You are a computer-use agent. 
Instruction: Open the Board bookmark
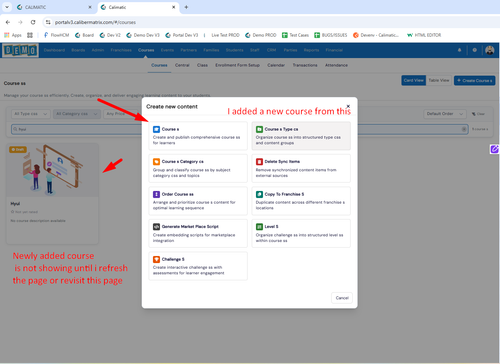point(84,35)
